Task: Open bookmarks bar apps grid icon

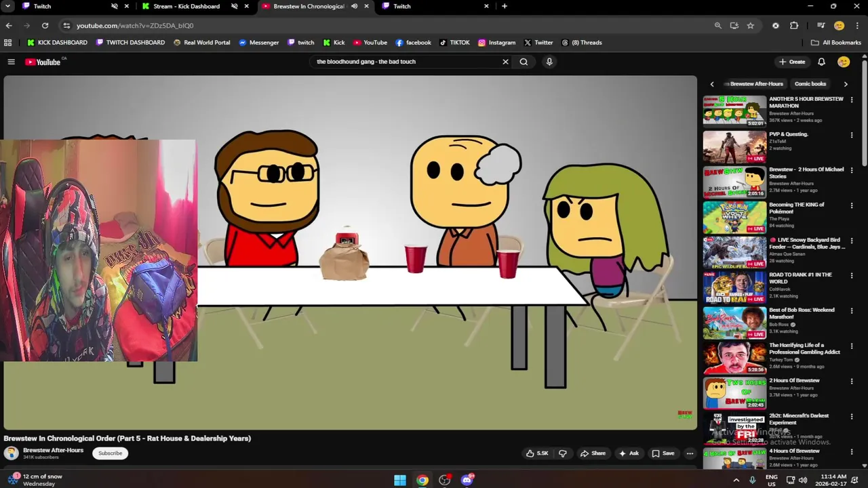Action: (8, 43)
